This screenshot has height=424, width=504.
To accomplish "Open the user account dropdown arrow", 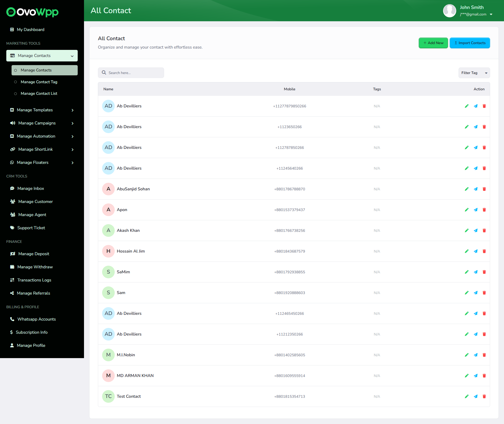I will tap(491, 14).
